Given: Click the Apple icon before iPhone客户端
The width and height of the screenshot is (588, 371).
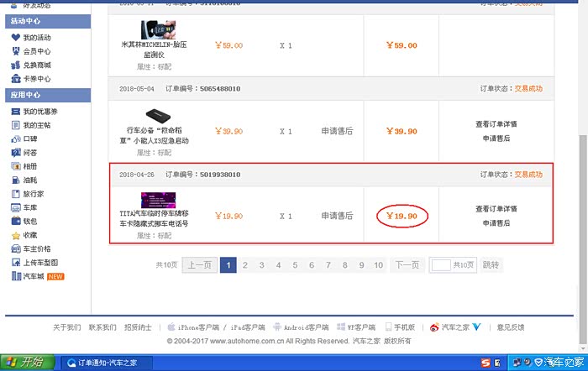Looking at the screenshot, I should click(x=171, y=327).
